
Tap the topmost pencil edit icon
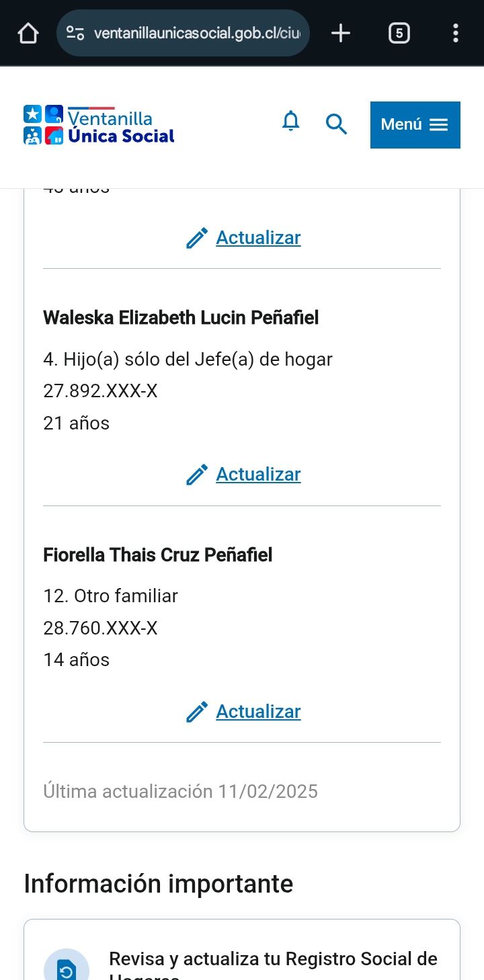197,239
